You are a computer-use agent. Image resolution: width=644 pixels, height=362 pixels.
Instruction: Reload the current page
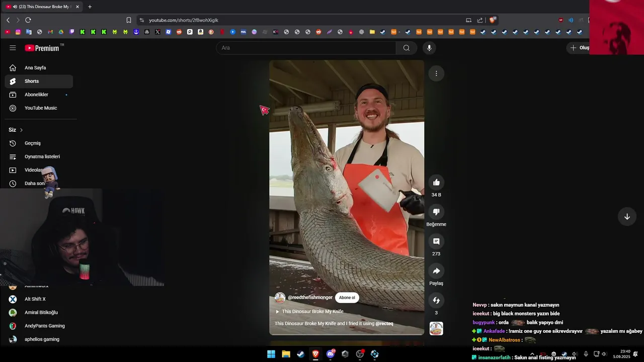pyautogui.click(x=28, y=20)
